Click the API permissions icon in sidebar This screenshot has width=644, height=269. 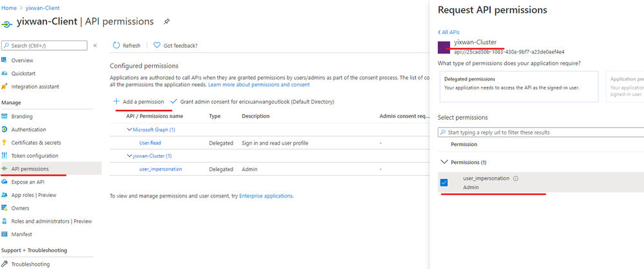pos(5,169)
